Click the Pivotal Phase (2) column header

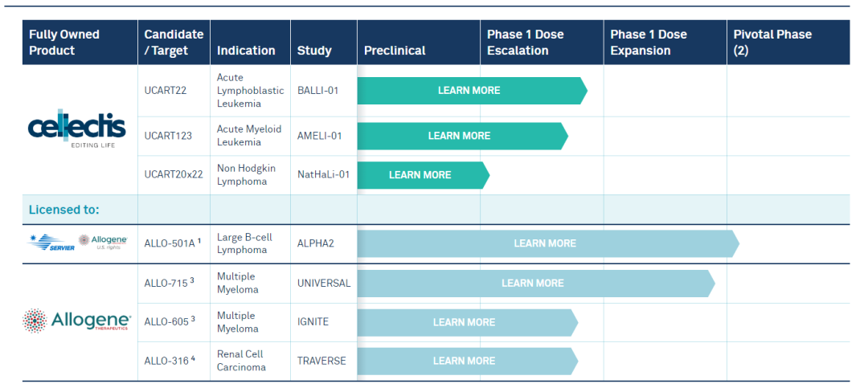772,43
